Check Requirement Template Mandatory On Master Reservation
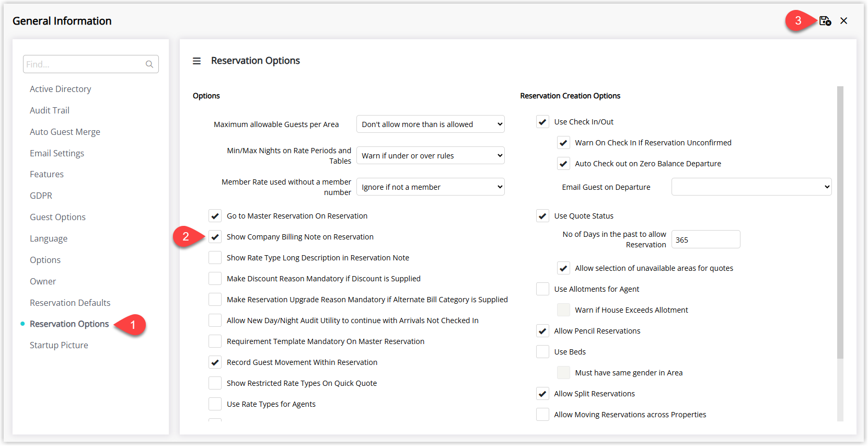Screen dimensions: 868x446 click(x=215, y=341)
